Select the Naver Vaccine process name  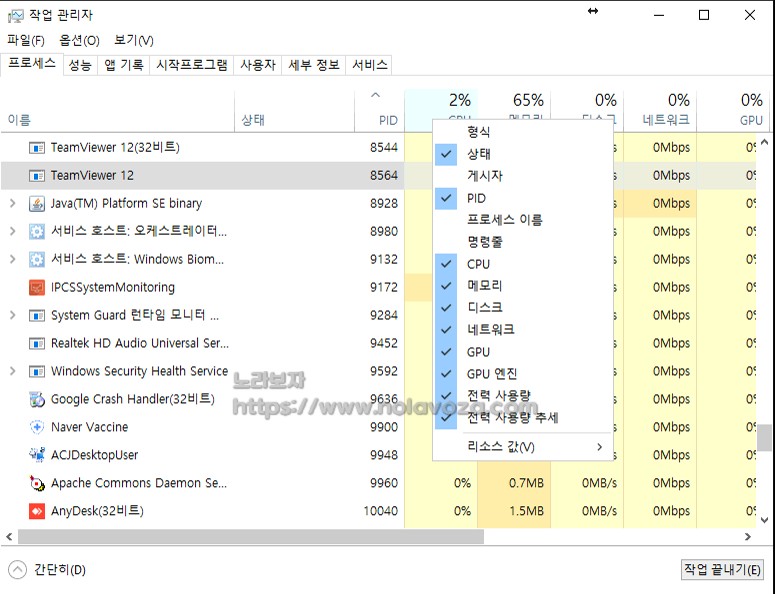click(x=89, y=427)
